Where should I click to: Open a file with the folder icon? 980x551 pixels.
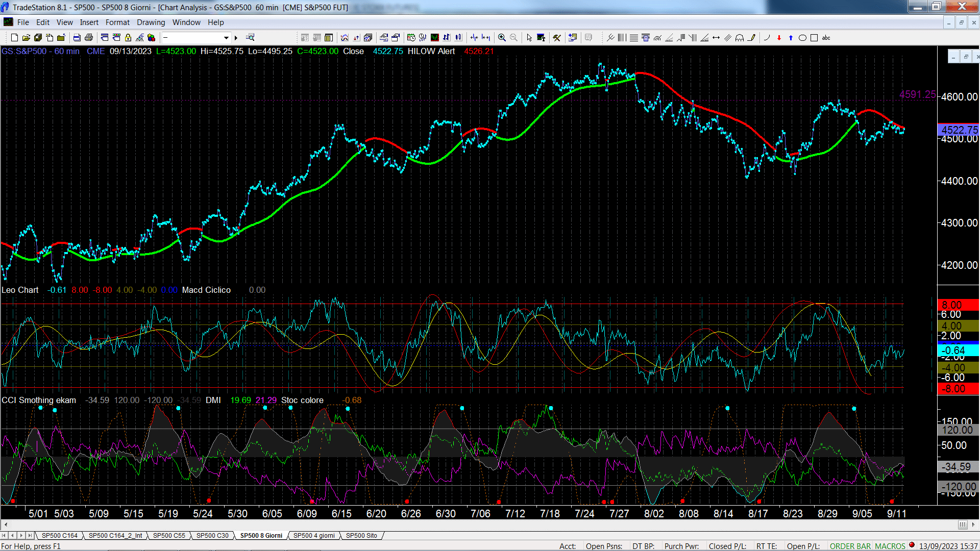click(x=26, y=37)
